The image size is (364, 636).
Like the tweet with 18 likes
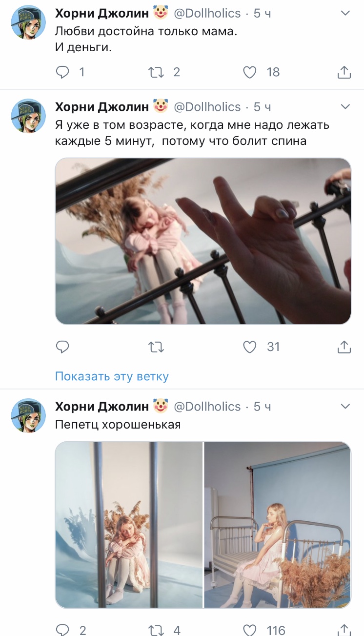tap(250, 72)
